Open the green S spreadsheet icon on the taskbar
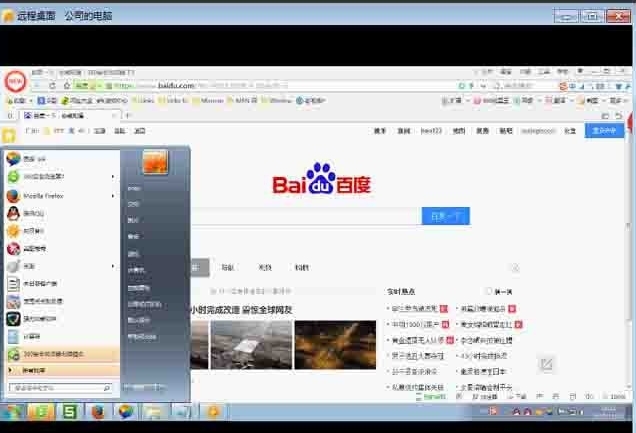Screen dimensions: 636x433 (x=69, y=412)
